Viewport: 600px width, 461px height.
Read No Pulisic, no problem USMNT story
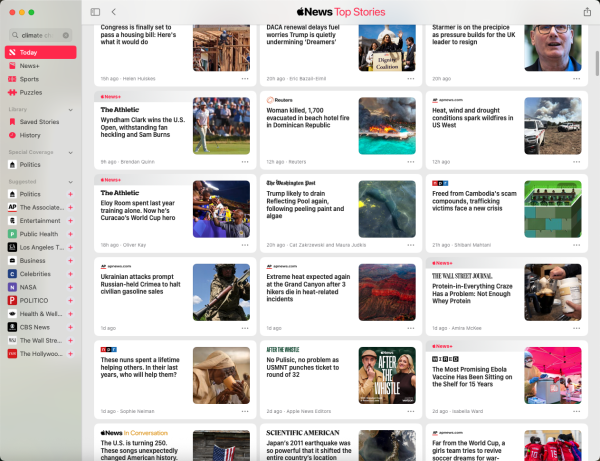pyautogui.click(x=303, y=367)
